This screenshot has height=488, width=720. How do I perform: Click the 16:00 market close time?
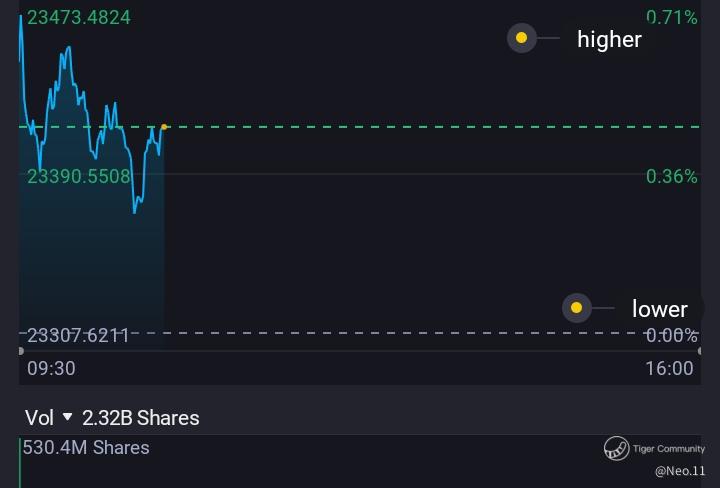[x=669, y=368]
